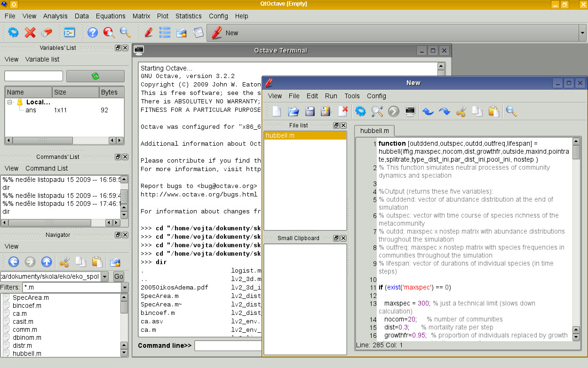Click the Bytes column header in Variables list
This screenshot has height=368, width=588.
111,92
